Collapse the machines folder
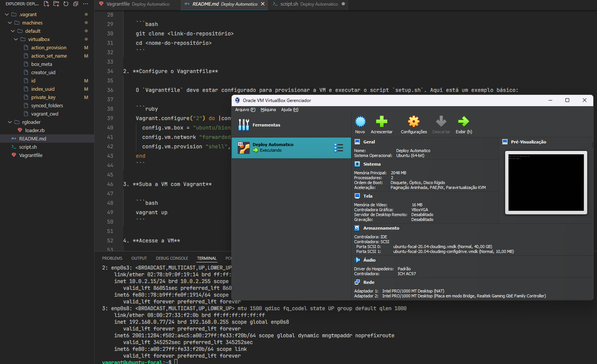 (10, 23)
